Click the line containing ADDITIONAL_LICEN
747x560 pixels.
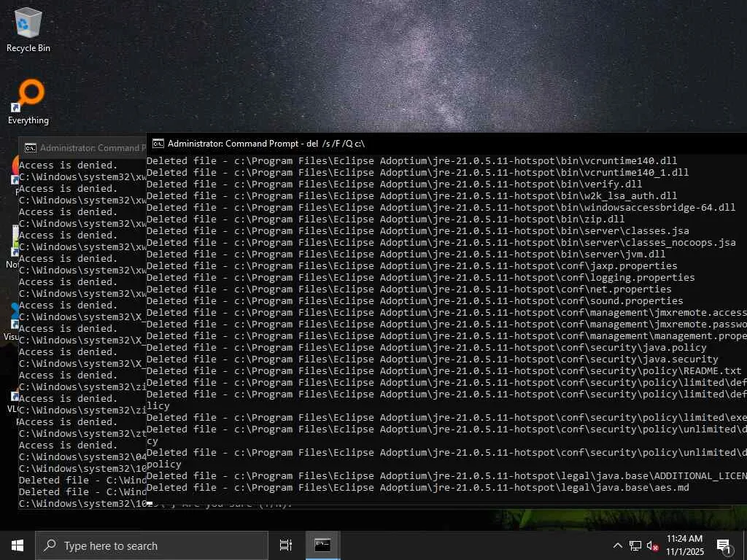446,475
